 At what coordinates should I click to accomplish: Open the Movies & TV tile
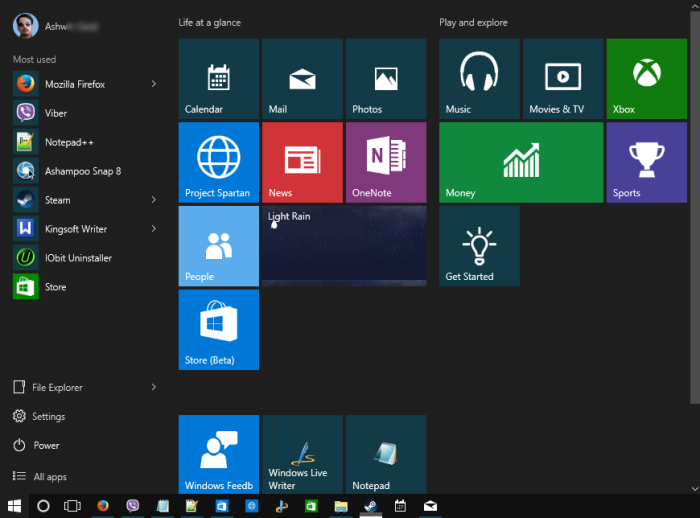click(x=563, y=79)
